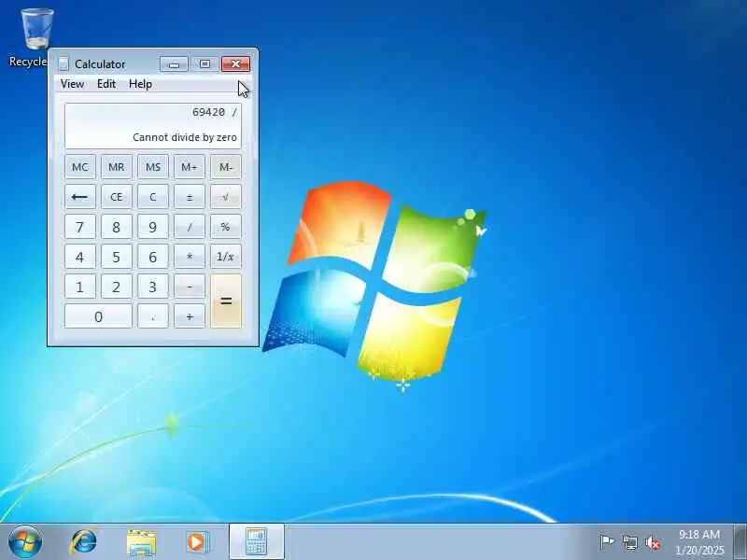Click the number 5 key

[116, 257]
